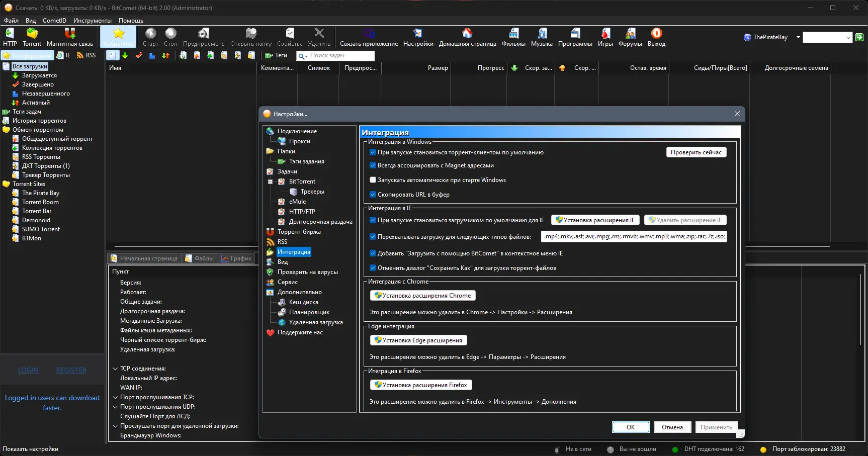Switch to the Файлы tab
Screen dimensions: 868x456
tap(200, 258)
